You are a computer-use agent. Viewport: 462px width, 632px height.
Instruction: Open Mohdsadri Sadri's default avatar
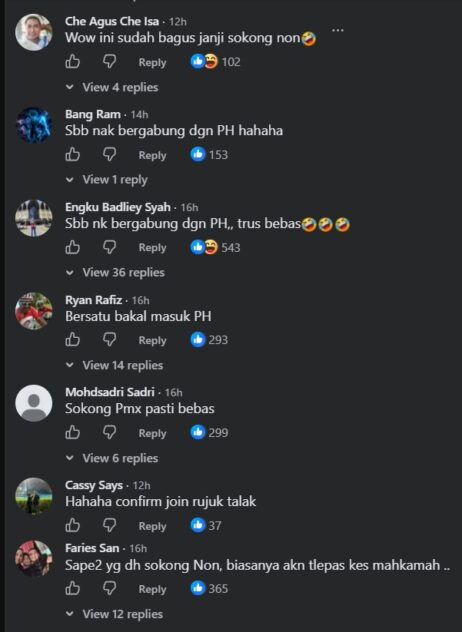pos(34,403)
